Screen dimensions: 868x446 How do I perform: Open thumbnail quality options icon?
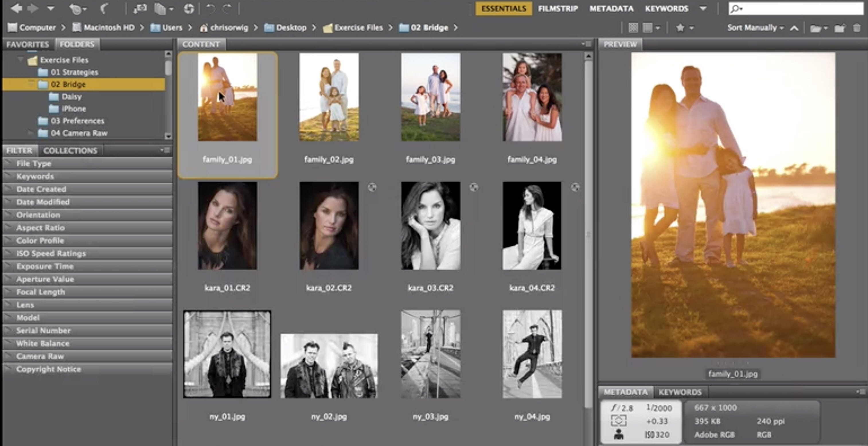click(x=651, y=28)
